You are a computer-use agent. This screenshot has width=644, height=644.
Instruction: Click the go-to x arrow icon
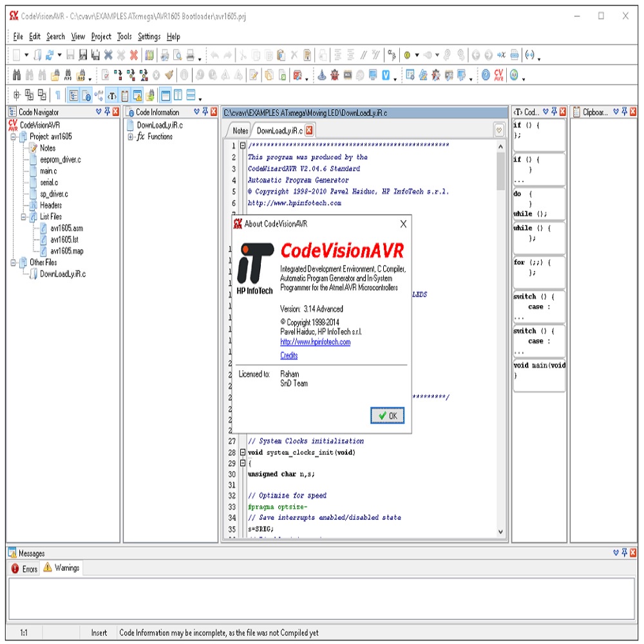coord(502,55)
